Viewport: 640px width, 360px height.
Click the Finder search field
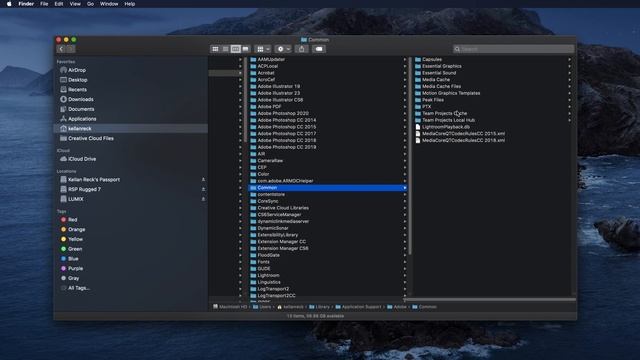513,49
